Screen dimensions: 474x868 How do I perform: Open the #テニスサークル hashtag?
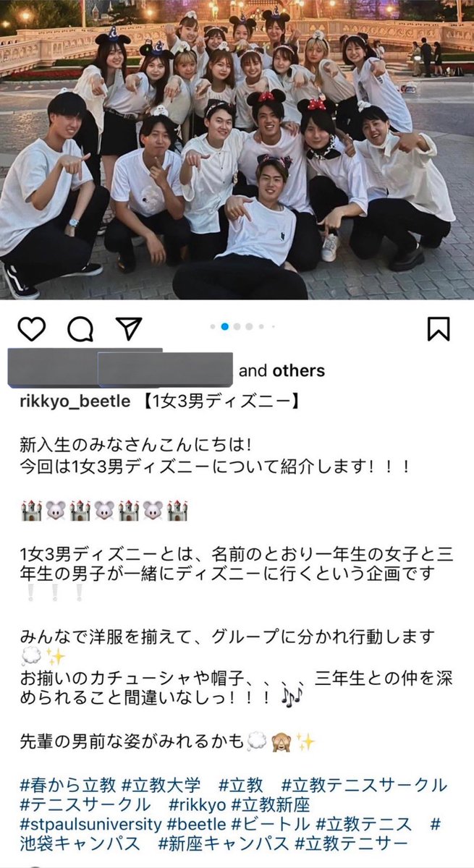[85, 804]
